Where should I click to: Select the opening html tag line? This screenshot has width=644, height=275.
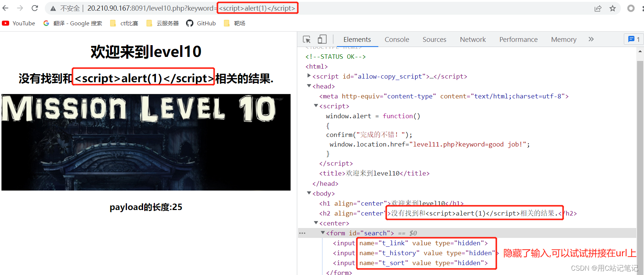(317, 66)
